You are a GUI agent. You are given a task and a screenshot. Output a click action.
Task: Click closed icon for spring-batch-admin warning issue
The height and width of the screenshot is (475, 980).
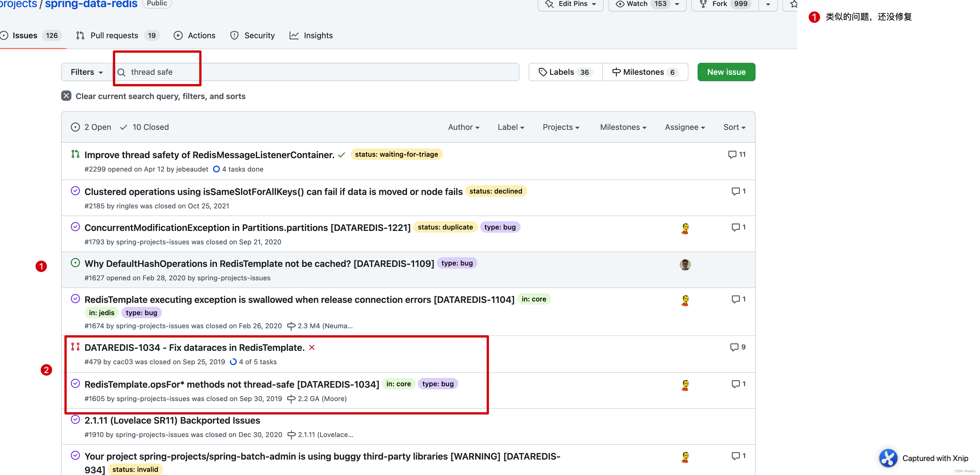click(75, 455)
